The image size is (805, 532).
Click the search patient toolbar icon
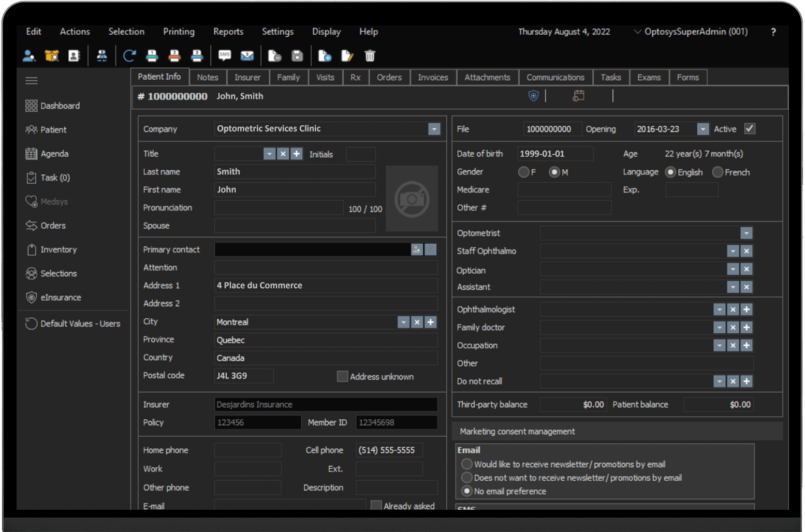[x=29, y=56]
